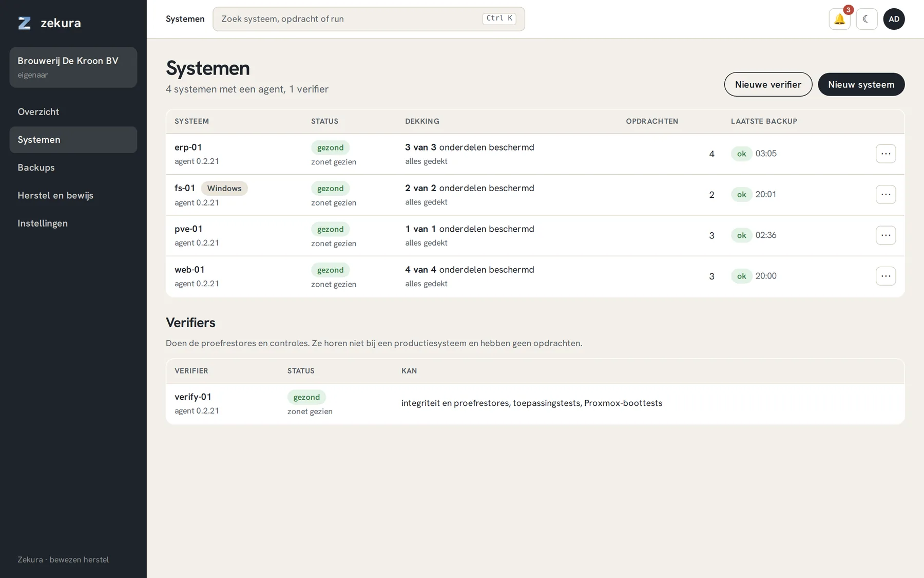Image resolution: width=924 pixels, height=578 pixels.
Task: Click the SYSTEEM column header
Action: 191,121
